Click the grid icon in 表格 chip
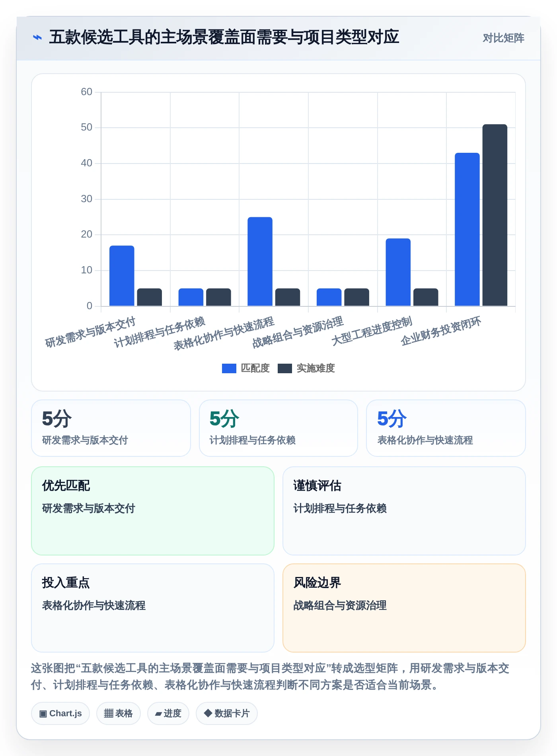This screenshot has width=557, height=756. [x=109, y=713]
